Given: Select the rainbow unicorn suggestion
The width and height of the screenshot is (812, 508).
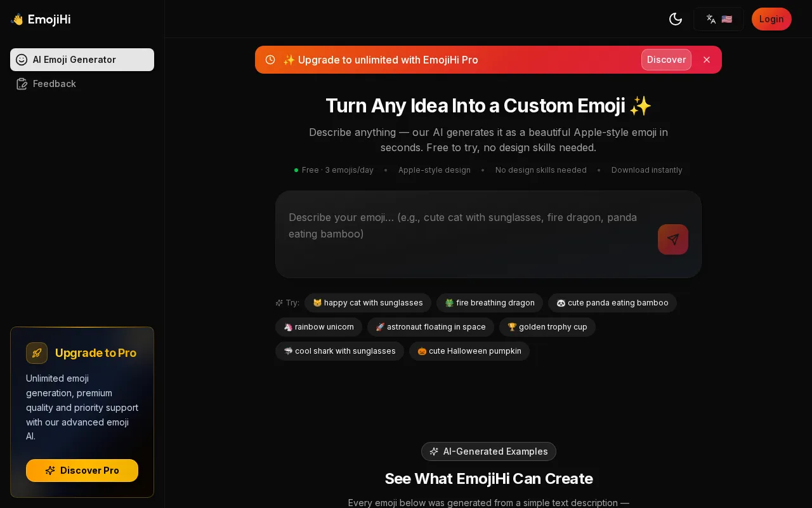Looking at the screenshot, I should 318,327.
